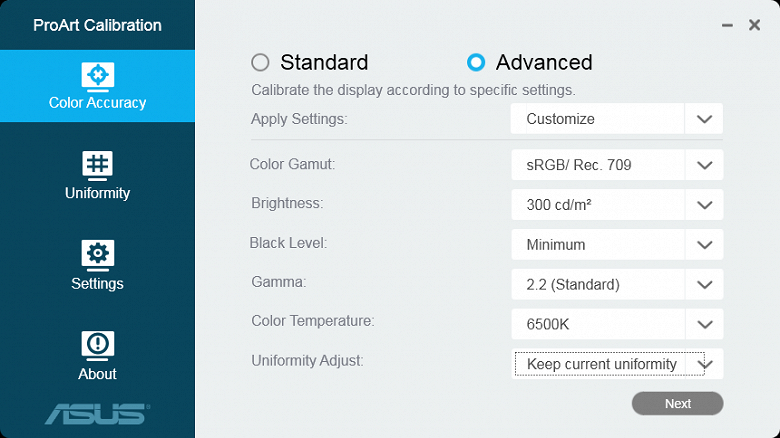Open the Settings gear icon
The width and height of the screenshot is (780, 438).
[x=97, y=254]
